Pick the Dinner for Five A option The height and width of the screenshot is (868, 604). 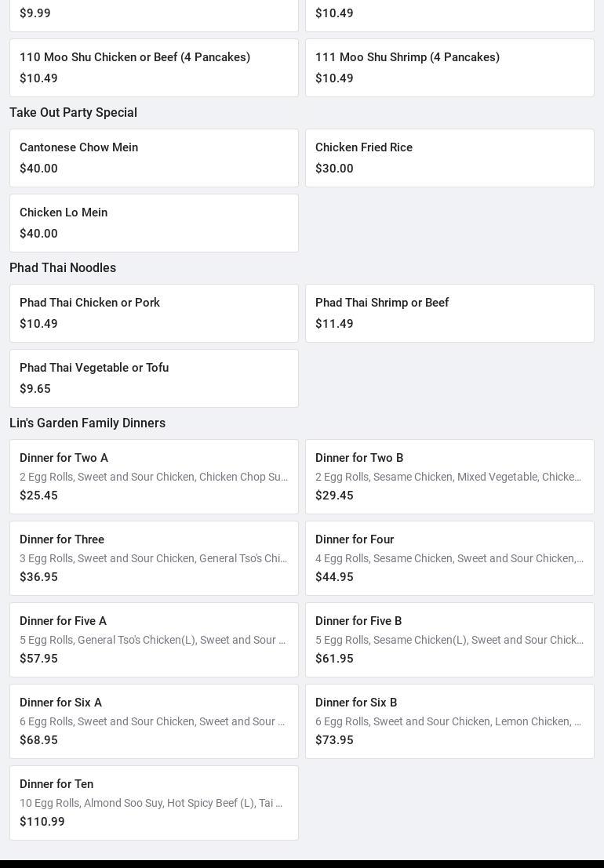(154, 639)
